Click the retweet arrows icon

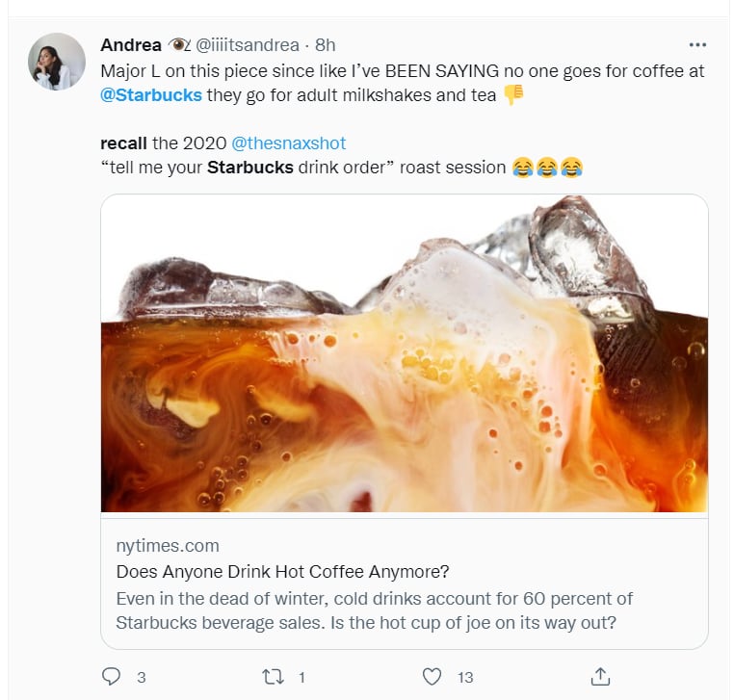[273, 677]
